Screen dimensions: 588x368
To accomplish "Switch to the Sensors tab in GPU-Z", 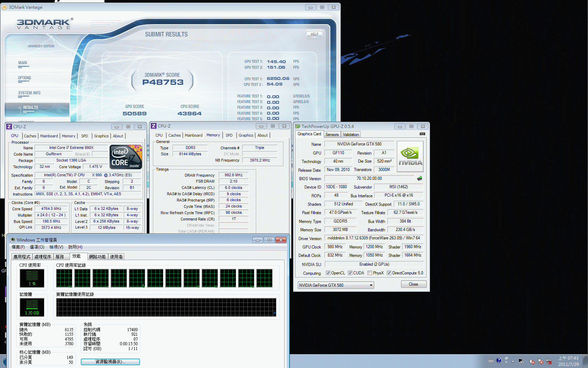I will (x=332, y=135).
